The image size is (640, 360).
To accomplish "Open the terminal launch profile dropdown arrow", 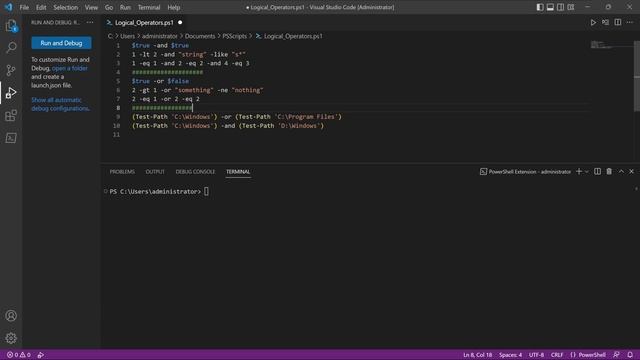I will pyautogui.click(x=587, y=171).
